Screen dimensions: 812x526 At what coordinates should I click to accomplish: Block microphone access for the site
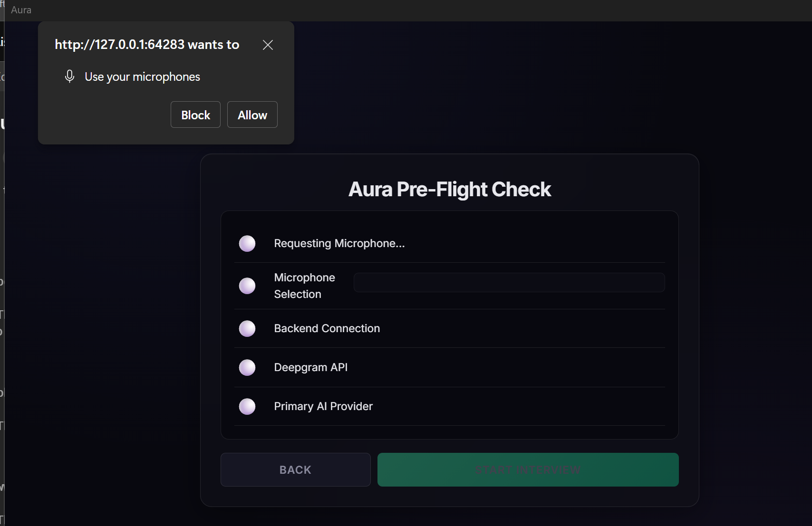[195, 115]
